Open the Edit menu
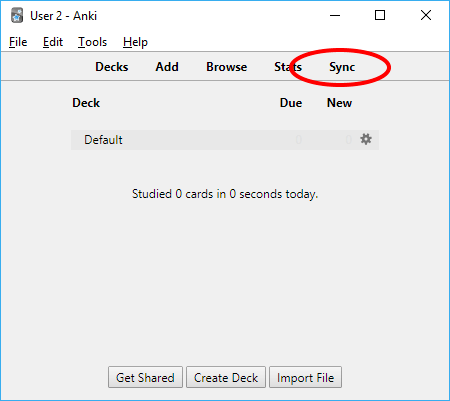Viewport: 450px width, 401px height. 53,42
